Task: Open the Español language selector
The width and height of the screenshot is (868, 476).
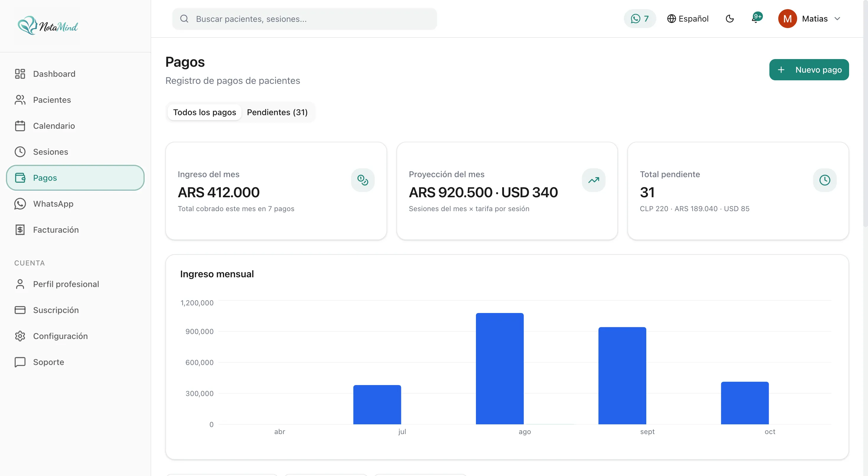Action: [688, 19]
